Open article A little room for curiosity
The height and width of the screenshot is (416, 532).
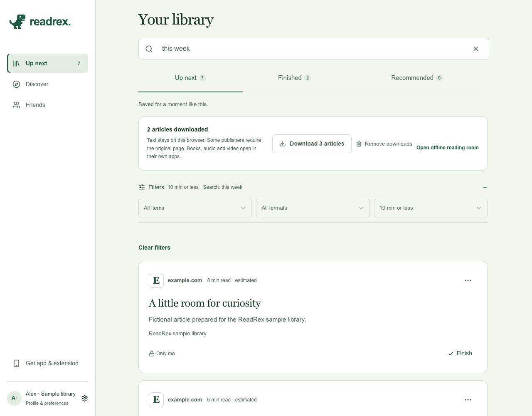coord(205,303)
